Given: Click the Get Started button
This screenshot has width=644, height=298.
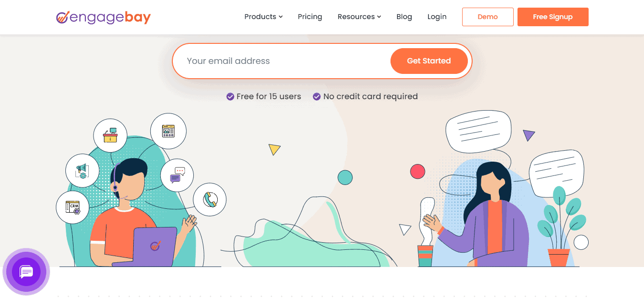Looking at the screenshot, I should tap(429, 61).
